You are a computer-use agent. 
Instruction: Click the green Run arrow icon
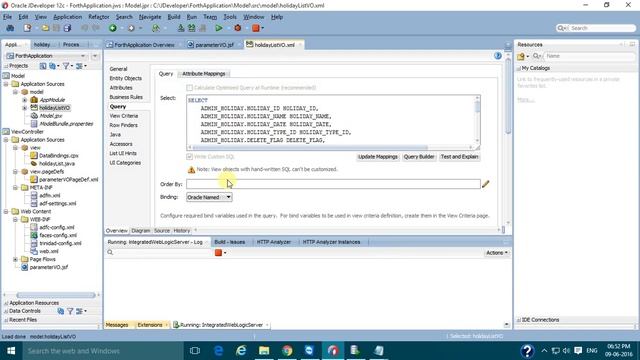point(219,28)
